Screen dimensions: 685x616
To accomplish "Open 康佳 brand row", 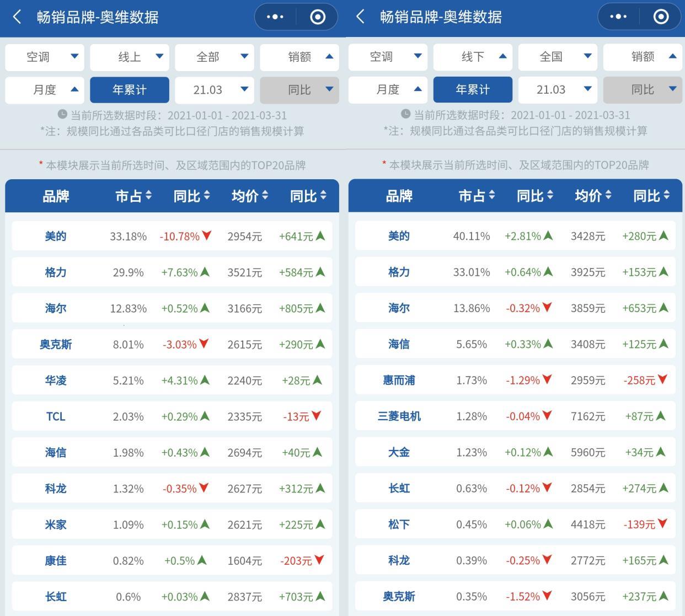I will 172,561.
